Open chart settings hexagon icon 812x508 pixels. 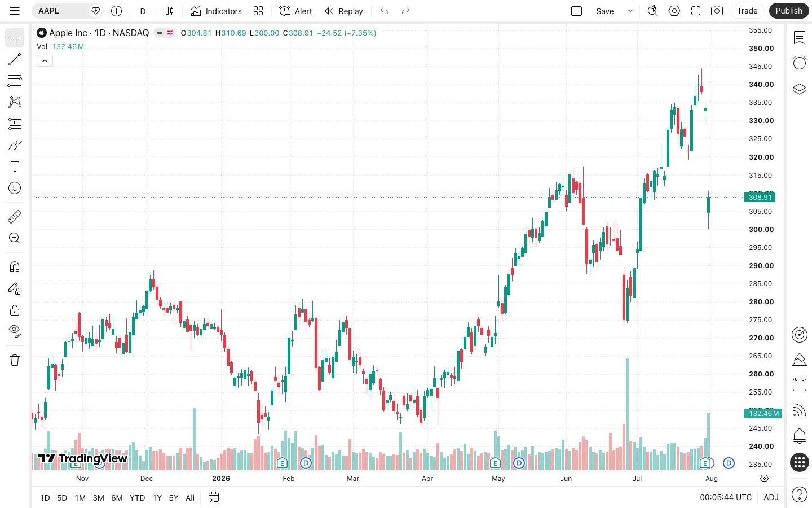tap(674, 11)
